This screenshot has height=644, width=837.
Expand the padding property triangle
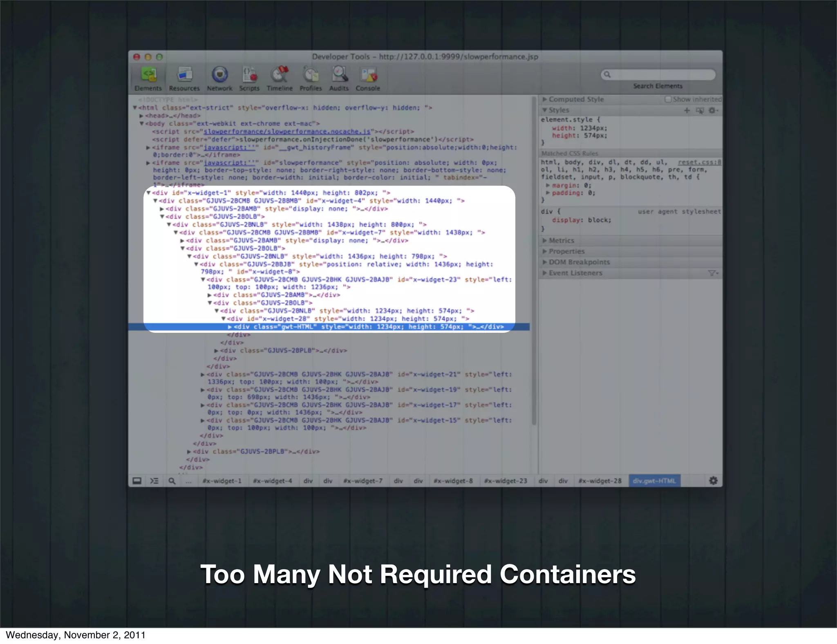(548, 193)
